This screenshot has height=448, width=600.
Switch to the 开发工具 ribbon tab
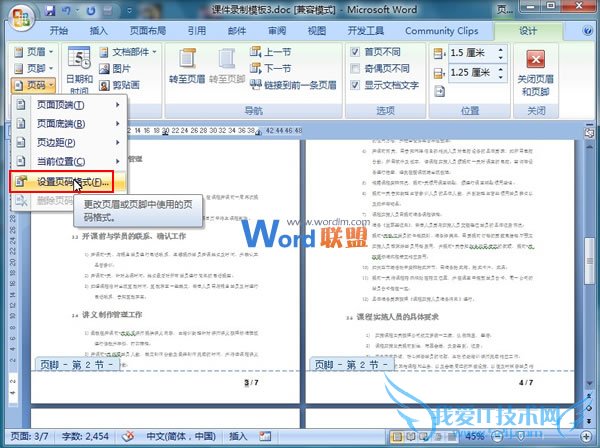pyautogui.click(x=365, y=31)
